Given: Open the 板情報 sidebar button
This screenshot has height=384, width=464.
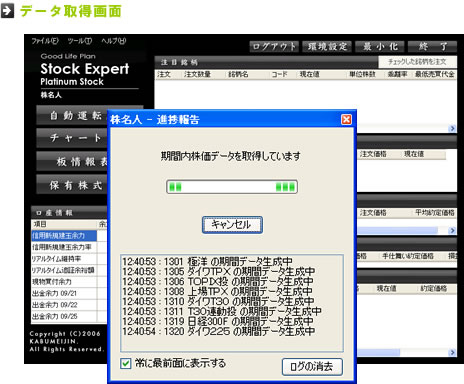Looking at the screenshot, I should (72, 161).
